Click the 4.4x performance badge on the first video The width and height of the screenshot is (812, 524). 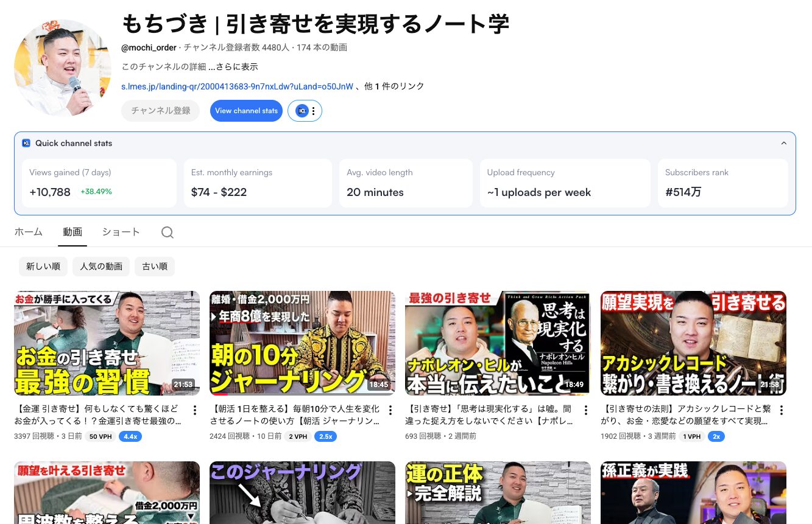click(130, 436)
